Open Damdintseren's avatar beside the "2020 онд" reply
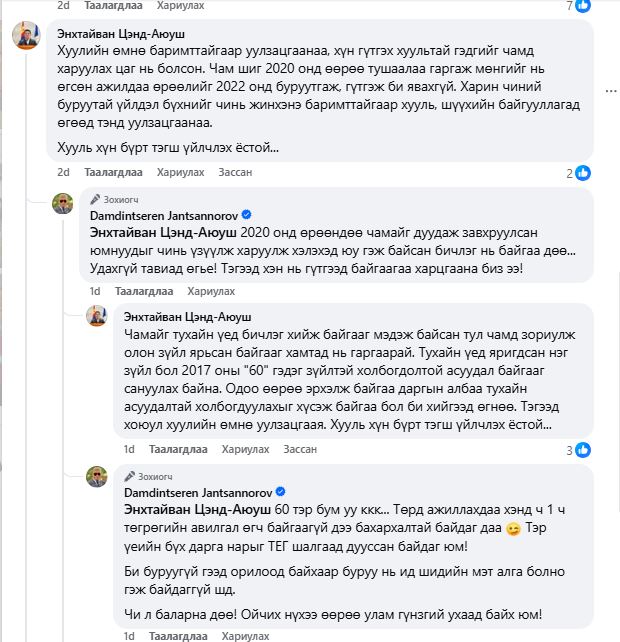 62,206
